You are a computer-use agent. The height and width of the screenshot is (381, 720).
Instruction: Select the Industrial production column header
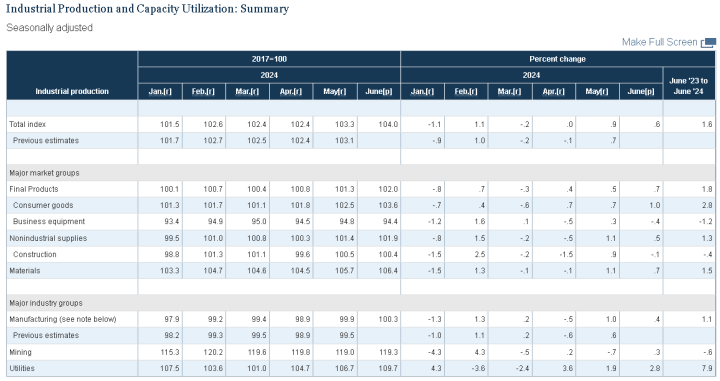(72, 91)
